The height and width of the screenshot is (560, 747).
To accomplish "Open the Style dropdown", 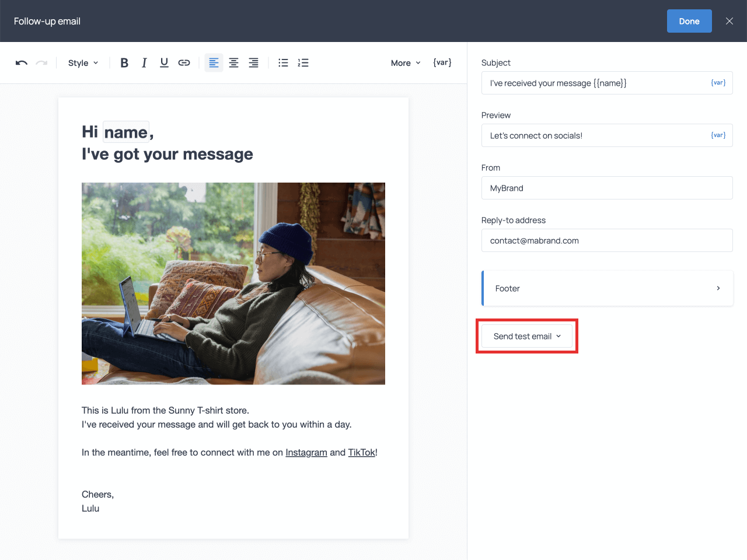I will [x=82, y=62].
